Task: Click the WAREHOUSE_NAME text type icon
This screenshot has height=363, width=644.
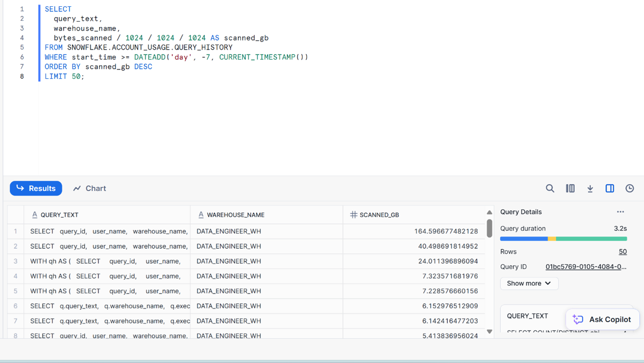Action: coord(201,215)
